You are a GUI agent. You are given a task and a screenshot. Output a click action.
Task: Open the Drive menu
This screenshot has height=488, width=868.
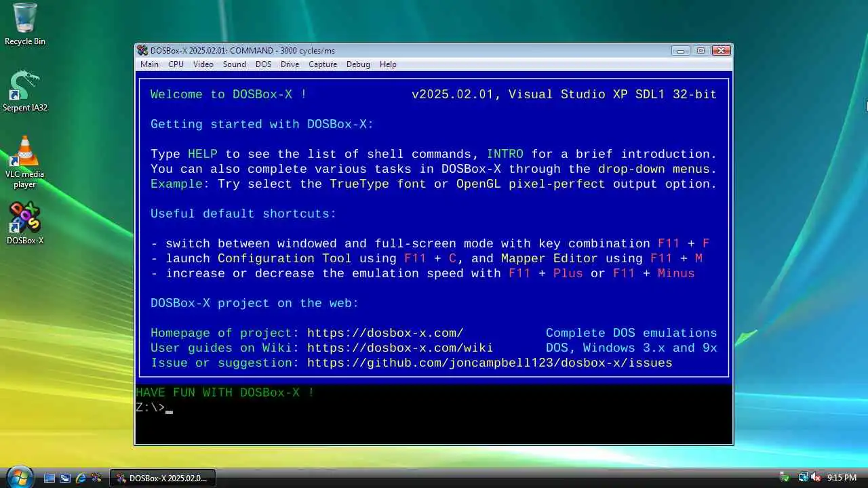point(290,64)
